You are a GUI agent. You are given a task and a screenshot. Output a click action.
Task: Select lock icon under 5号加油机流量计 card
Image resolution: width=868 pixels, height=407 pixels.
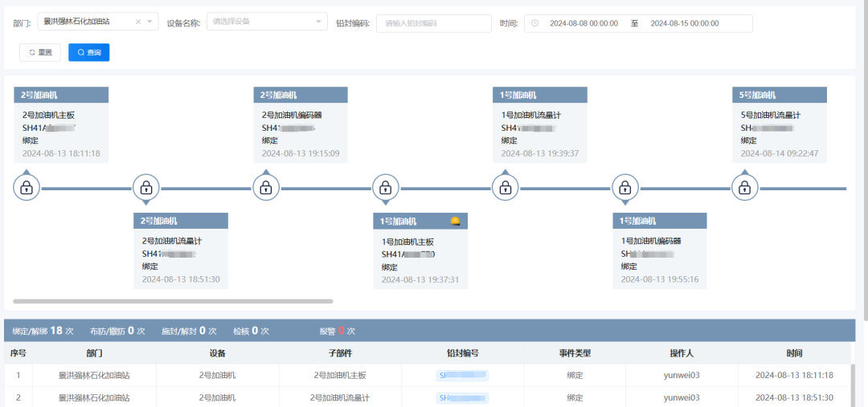(744, 189)
